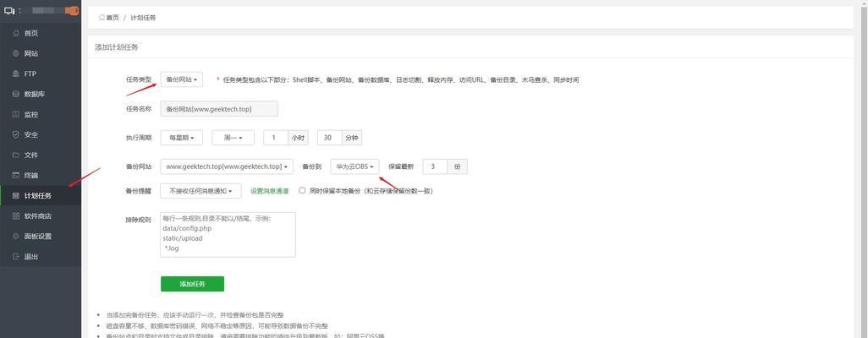Enable 同时保留本地备份 checkbox
Image resolution: width=868 pixels, height=338 pixels.
[x=302, y=191]
